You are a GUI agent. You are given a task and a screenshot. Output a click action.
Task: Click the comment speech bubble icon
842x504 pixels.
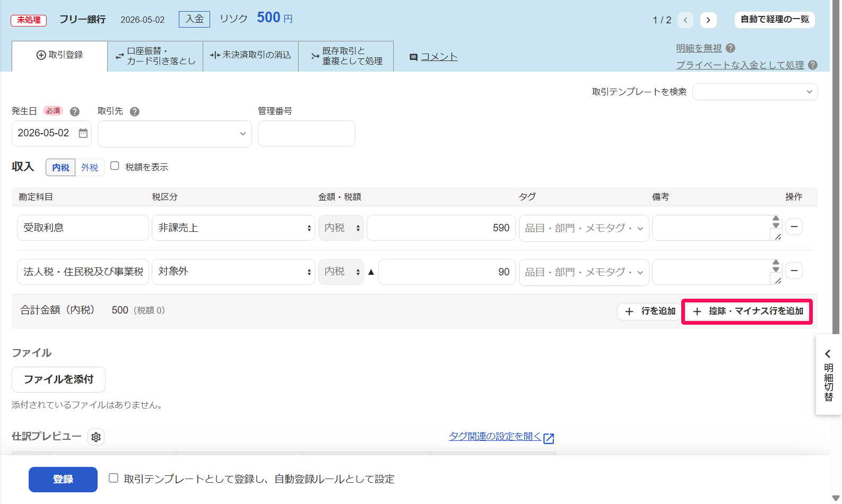(413, 57)
